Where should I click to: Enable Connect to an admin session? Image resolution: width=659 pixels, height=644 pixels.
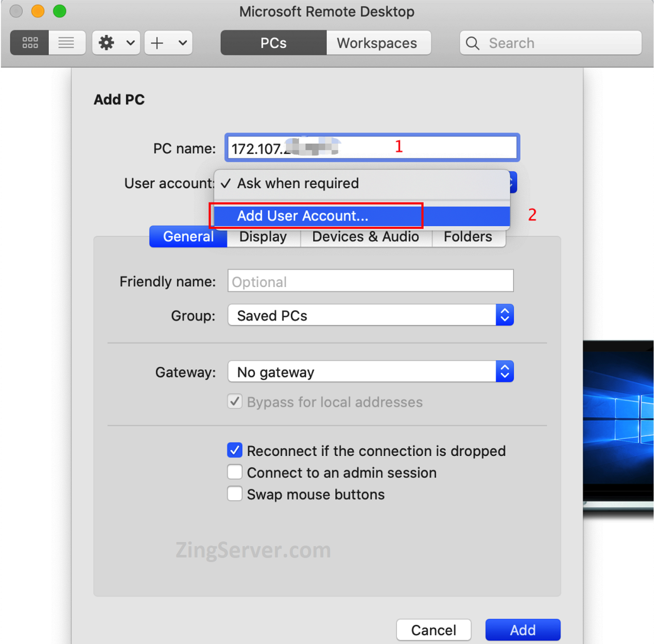(x=235, y=472)
